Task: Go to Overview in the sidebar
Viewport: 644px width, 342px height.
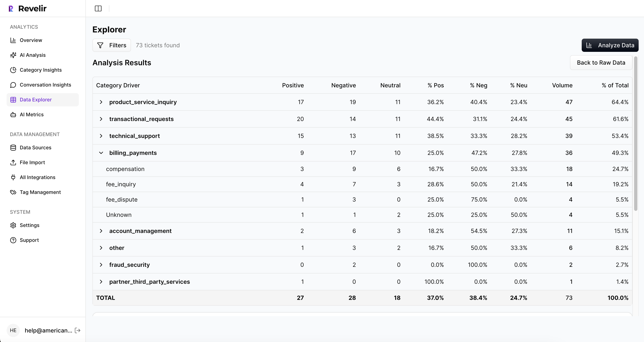Action: [31, 40]
